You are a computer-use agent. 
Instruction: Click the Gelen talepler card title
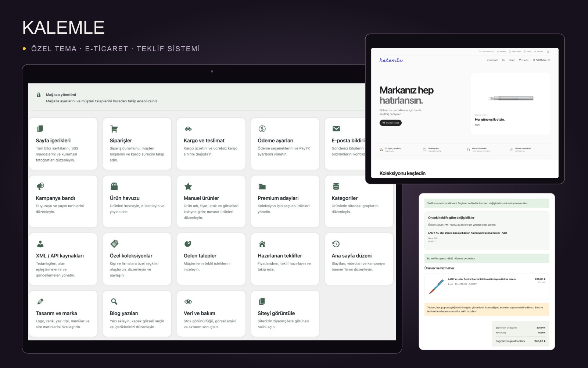tap(200, 256)
